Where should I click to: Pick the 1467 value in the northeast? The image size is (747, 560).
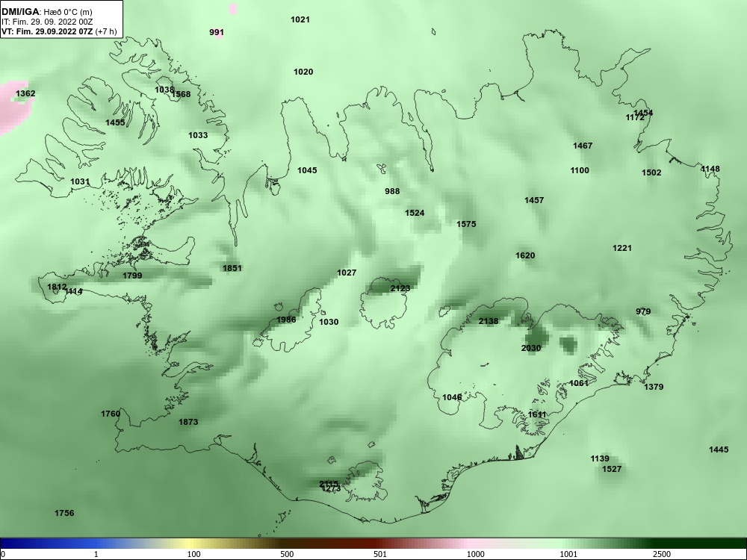pyautogui.click(x=583, y=146)
